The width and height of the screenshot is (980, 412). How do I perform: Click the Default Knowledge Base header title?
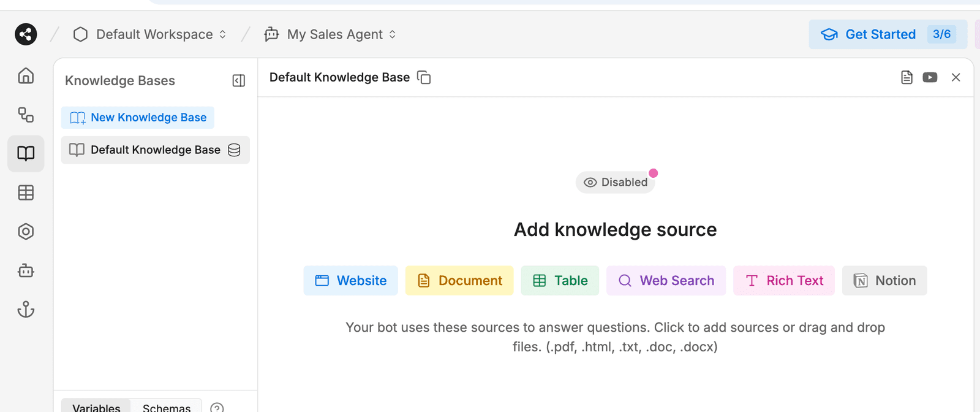coord(339,77)
